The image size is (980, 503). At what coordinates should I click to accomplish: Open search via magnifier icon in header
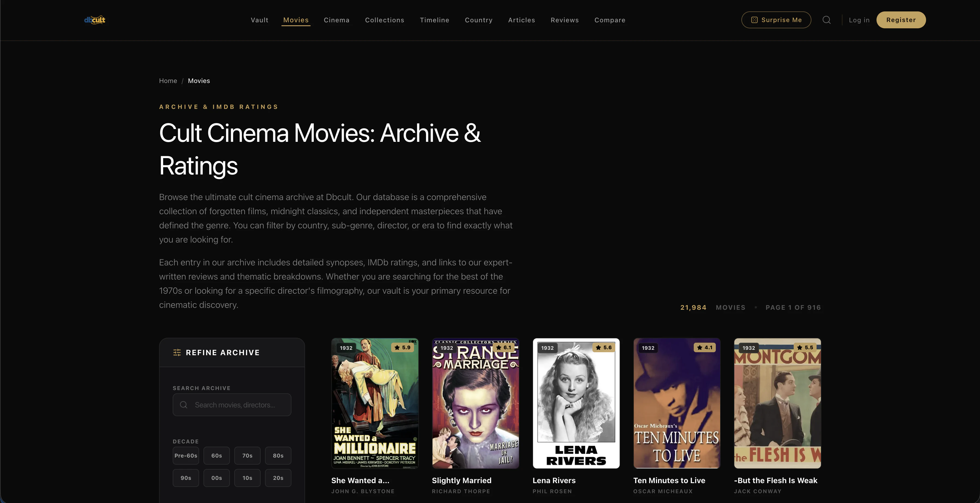826,20
